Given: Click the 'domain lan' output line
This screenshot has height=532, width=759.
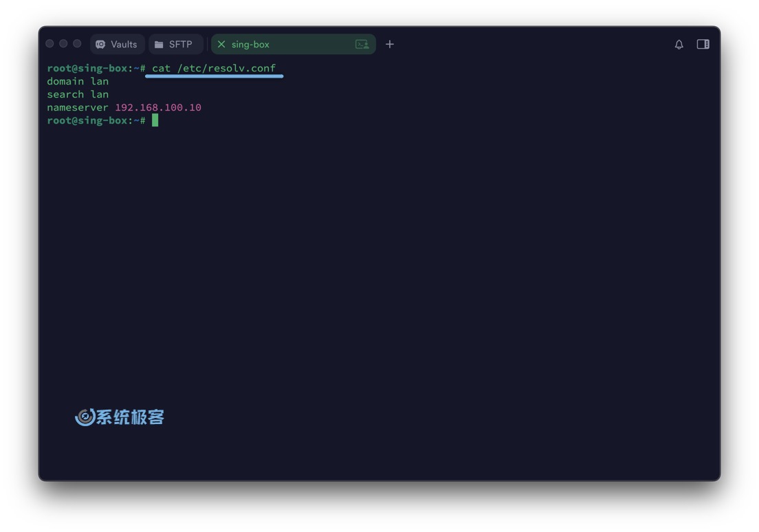Looking at the screenshot, I should [x=78, y=81].
